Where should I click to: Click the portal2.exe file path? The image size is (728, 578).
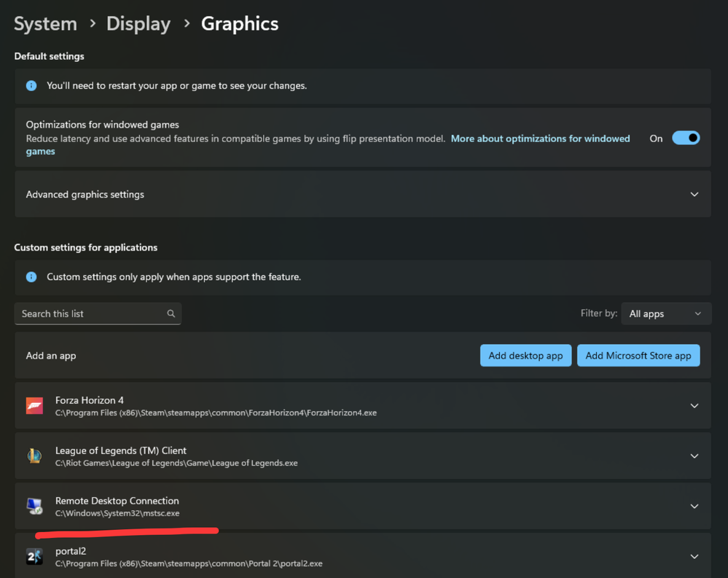pos(189,563)
